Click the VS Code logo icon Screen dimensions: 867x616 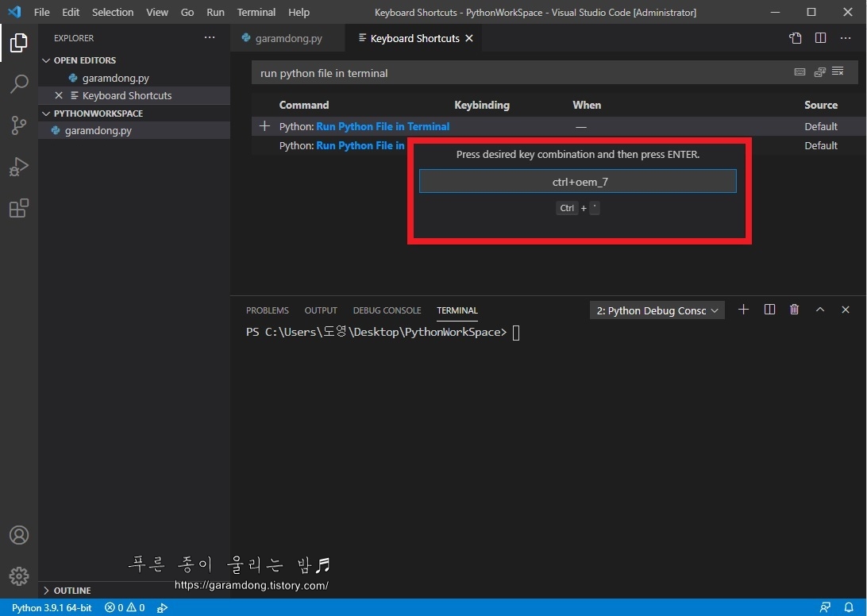pyautogui.click(x=15, y=12)
